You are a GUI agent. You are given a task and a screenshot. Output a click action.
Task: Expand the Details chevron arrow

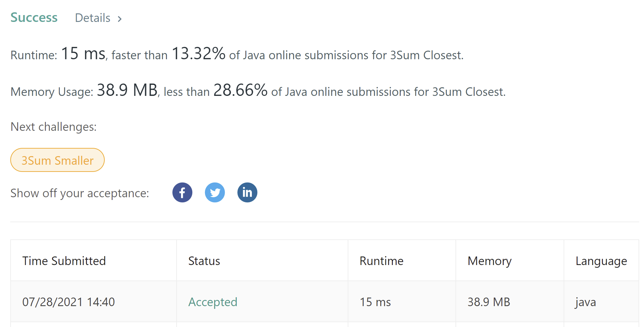pyautogui.click(x=119, y=19)
